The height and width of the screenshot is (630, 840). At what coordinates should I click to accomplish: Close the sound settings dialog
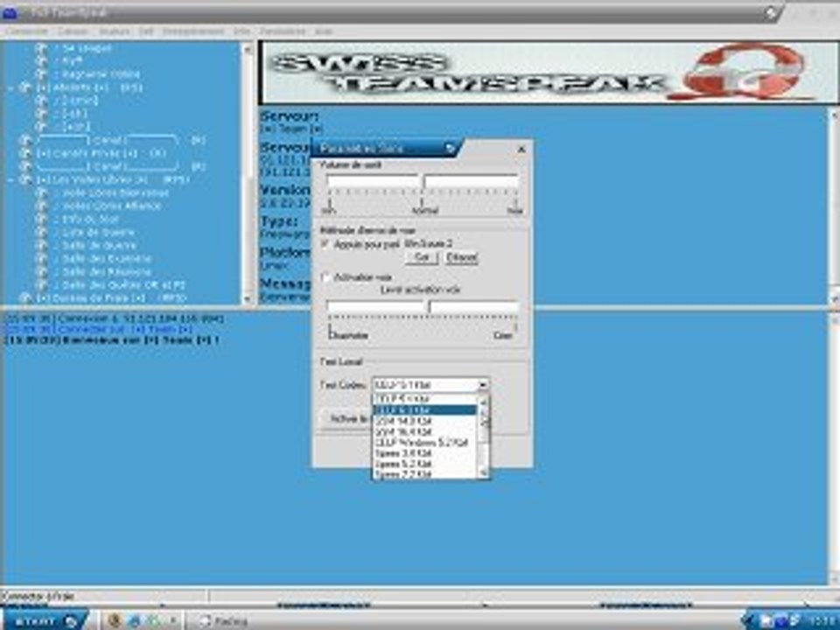coord(521,150)
